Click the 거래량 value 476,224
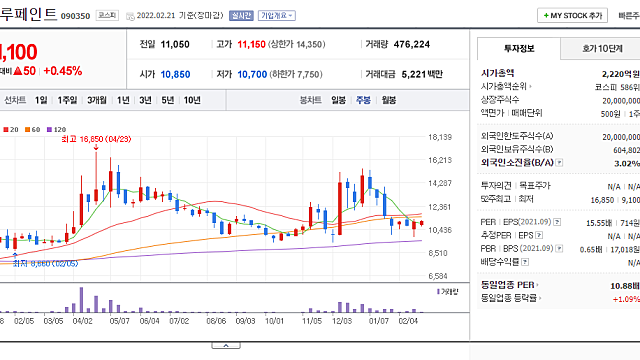This screenshot has height=360, width=640. [x=411, y=44]
